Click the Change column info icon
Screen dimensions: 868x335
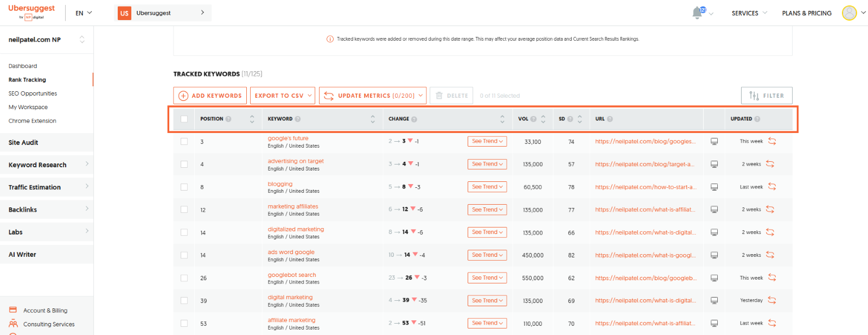[414, 119]
